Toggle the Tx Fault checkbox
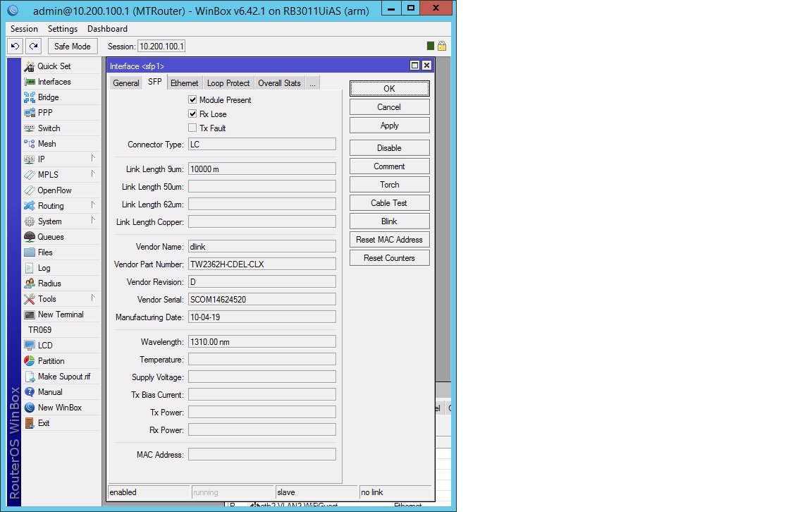 (192, 128)
